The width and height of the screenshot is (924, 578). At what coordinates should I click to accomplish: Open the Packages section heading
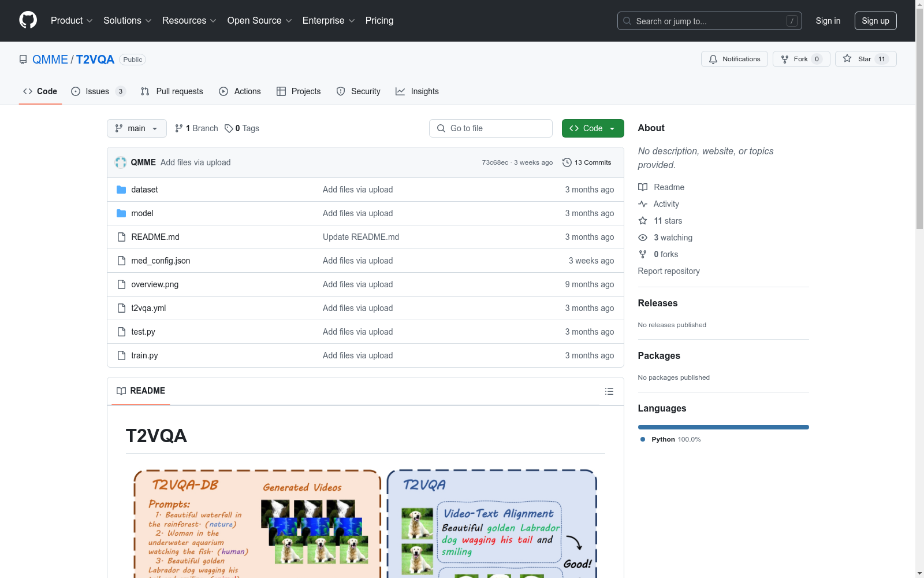(x=659, y=355)
